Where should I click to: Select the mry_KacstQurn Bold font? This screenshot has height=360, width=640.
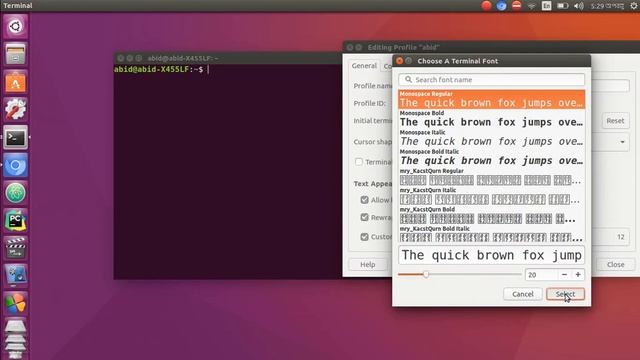[x=491, y=215]
